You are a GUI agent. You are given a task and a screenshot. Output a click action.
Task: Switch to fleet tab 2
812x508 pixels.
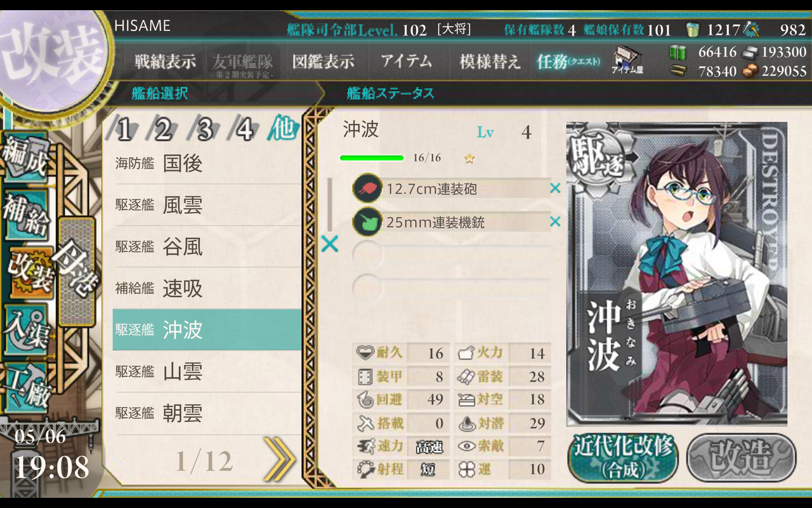(163, 130)
